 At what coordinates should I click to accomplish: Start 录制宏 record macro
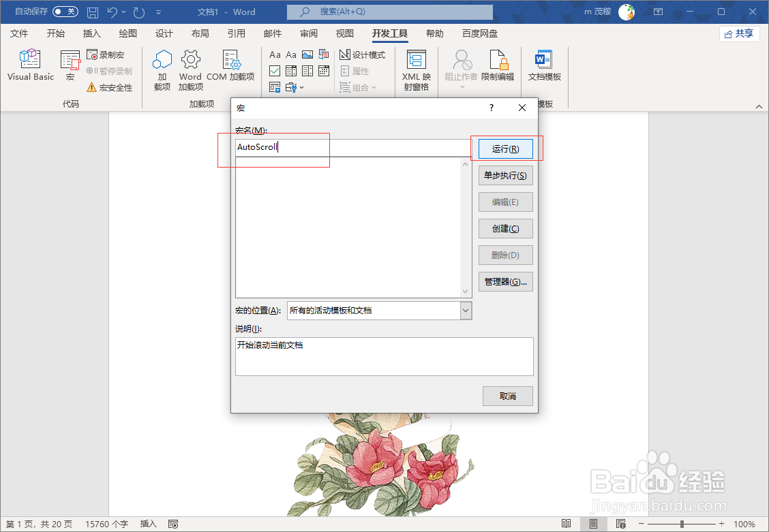click(106, 55)
